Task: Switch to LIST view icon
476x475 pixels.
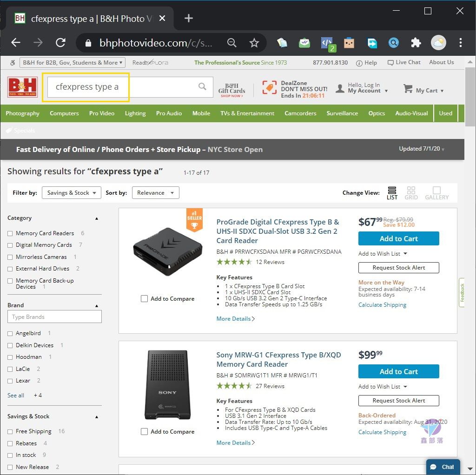Action: [392, 193]
